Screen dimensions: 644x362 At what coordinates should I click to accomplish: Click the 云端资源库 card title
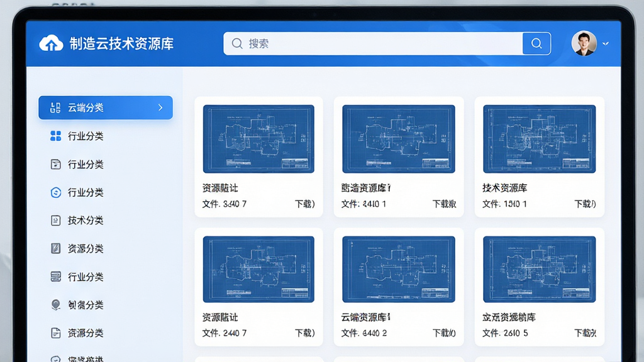click(x=365, y=317)
